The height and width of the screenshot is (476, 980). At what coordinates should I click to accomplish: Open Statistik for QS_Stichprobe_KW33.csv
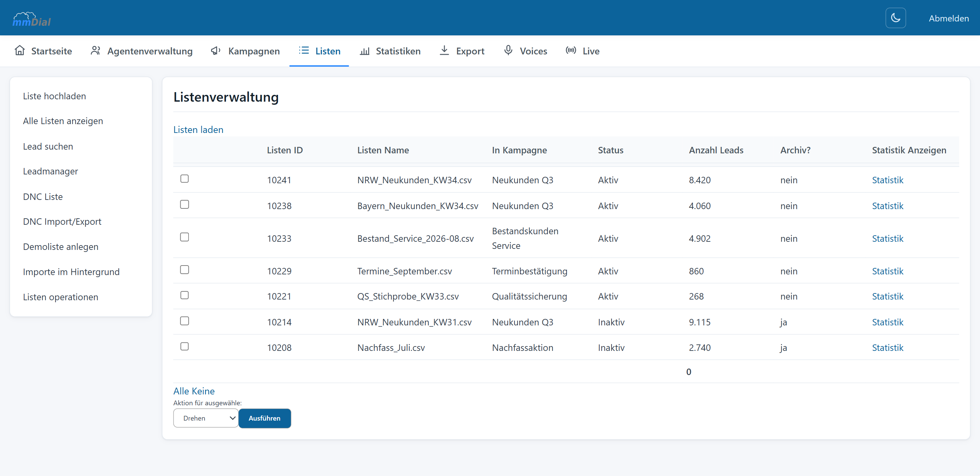click(x=887, y=296)
